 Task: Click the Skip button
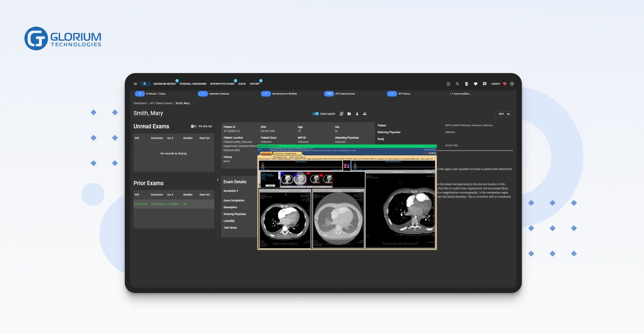point(504,114)
